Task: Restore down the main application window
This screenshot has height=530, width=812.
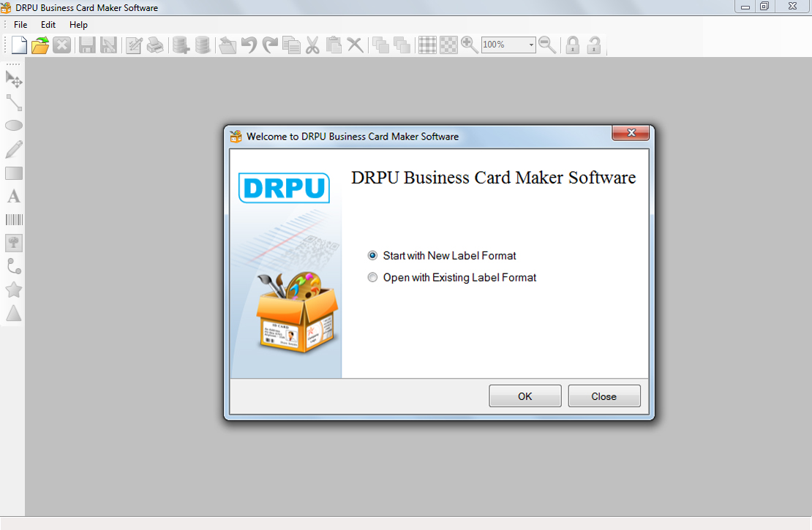Action: pyautogui.click(x=765, y=7)
